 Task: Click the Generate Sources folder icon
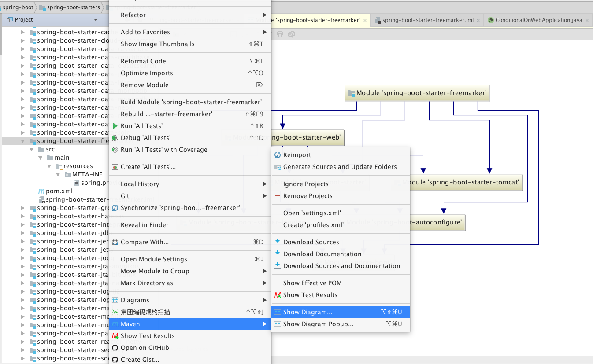tap(278, 167)
